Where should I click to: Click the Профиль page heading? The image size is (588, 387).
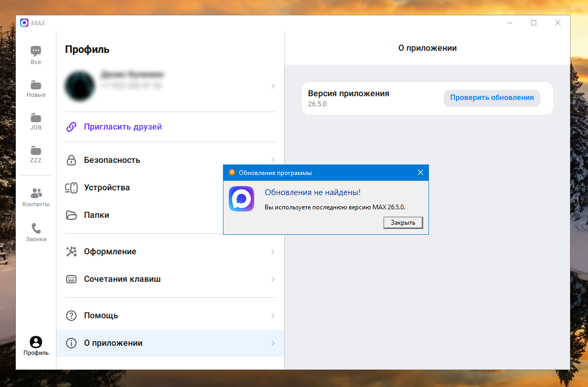click(87, 50)
